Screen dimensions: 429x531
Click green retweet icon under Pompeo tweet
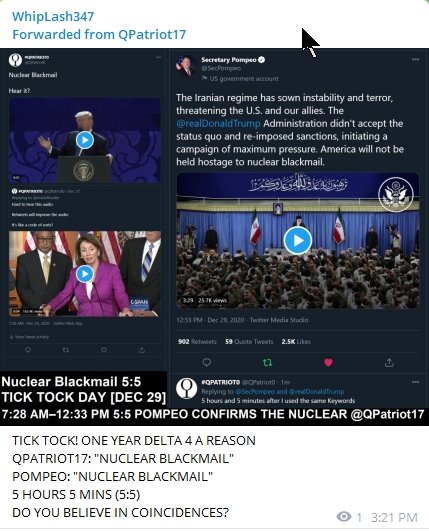[x=267, y=363]
